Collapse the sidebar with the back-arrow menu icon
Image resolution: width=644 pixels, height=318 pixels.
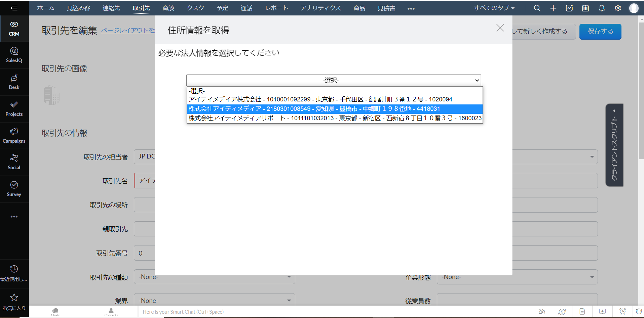(x=14, y=8)
